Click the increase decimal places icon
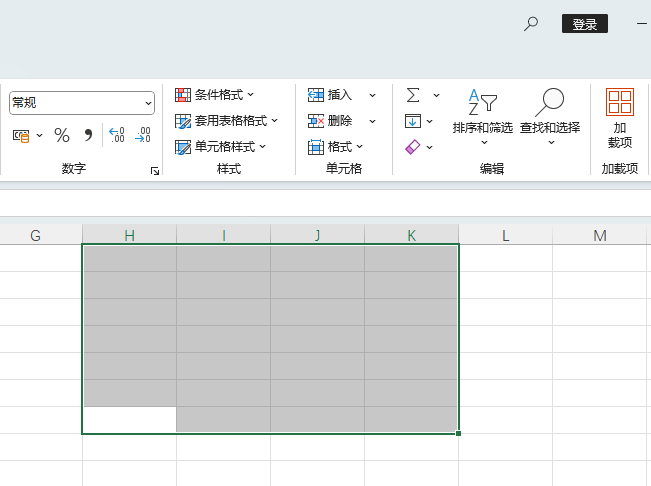This screenshot has height=486, width=651. point(116,135)
